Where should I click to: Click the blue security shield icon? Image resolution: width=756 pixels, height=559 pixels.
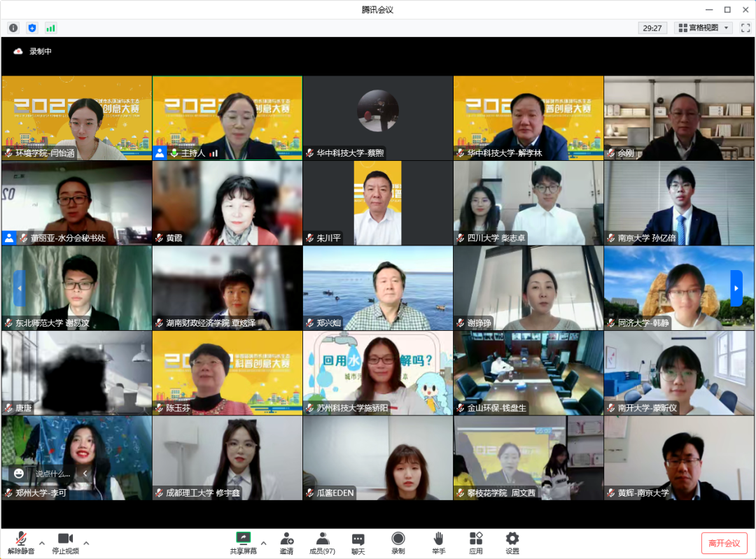(31, 28)
